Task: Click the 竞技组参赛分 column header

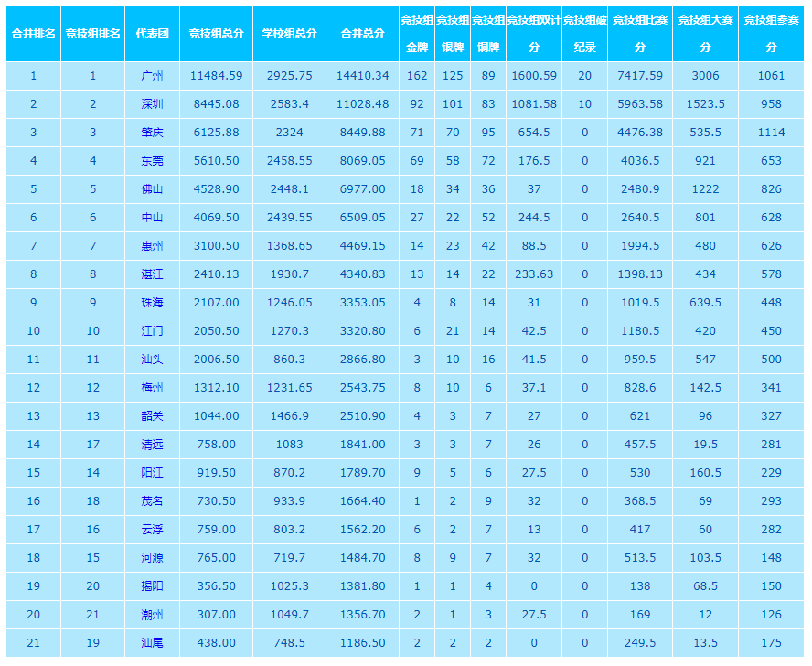Action: pos(771,34)
